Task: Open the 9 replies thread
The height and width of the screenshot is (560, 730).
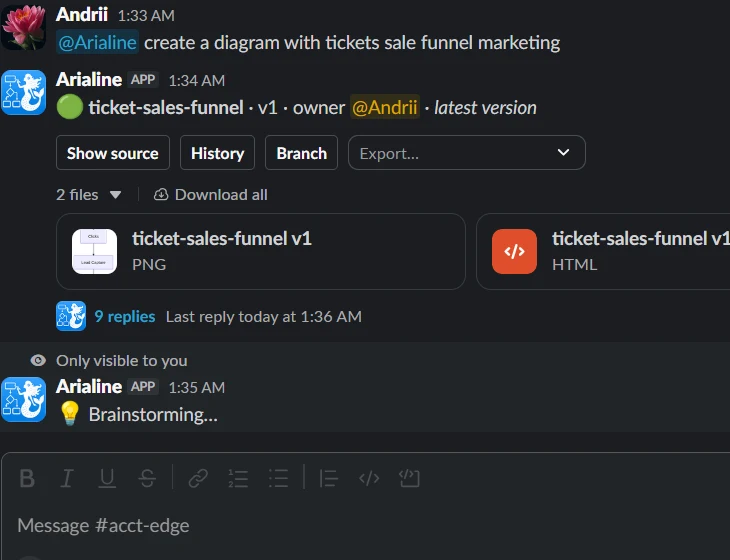Action: (x=125, y=317)
